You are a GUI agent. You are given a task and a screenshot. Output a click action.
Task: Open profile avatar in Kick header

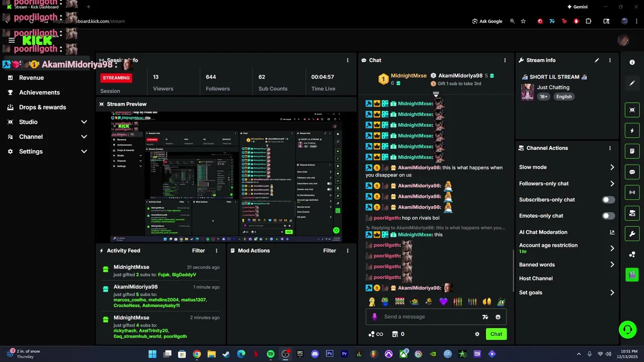point(623,40)
